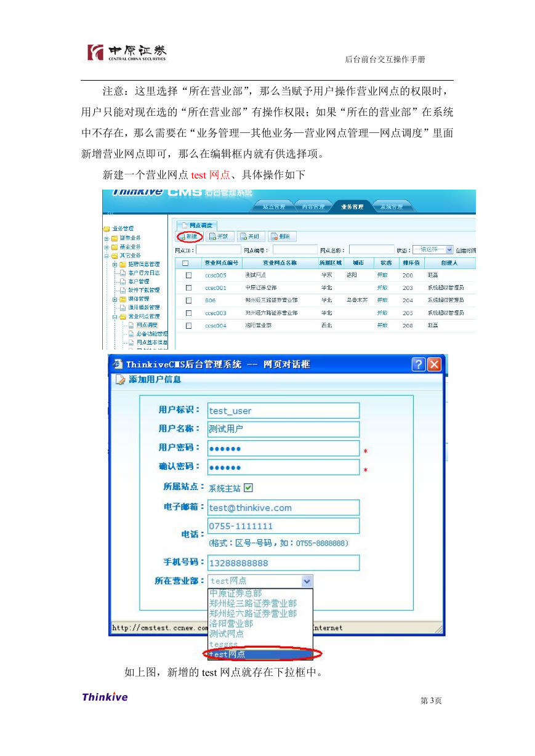This screenshot has width=535, height=756.
Task: Open the 客户管理 page icon in tree
Action: (x=123, y=281)
